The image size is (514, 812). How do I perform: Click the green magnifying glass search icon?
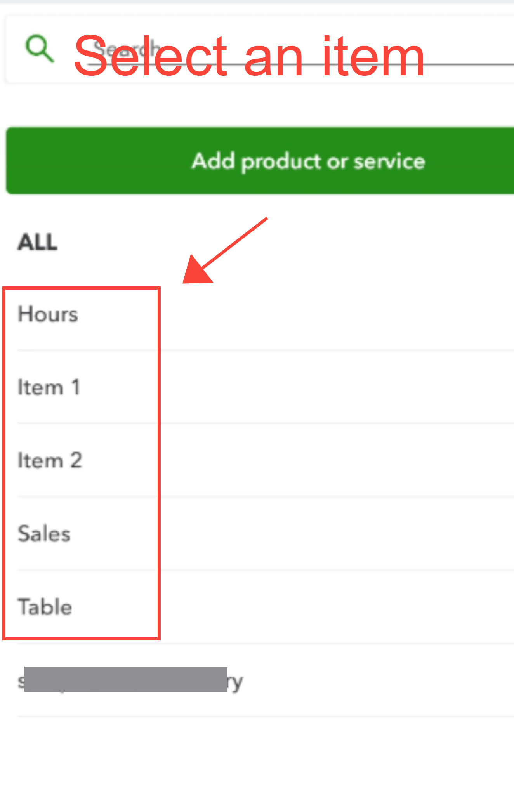click(39, 49)
